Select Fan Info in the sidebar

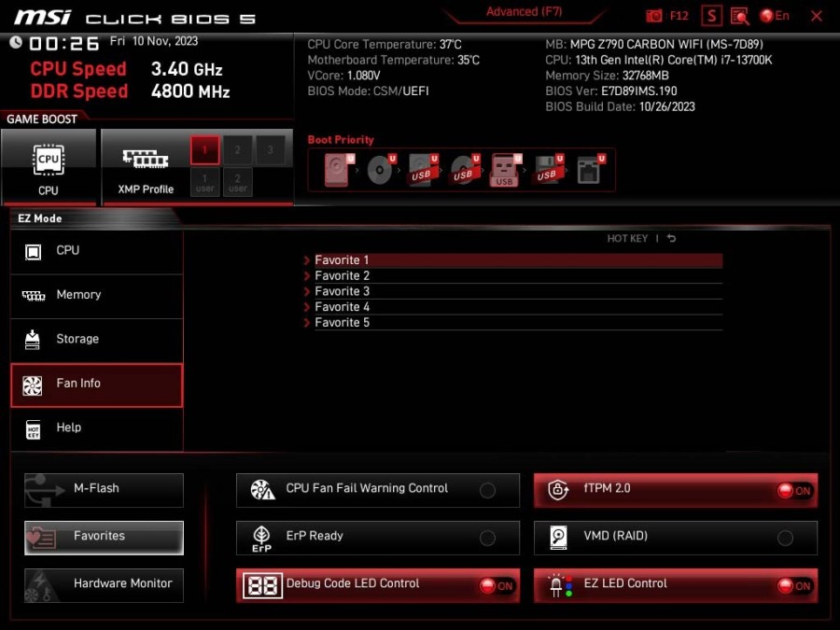pyautogui.click(x=97, y=385)
